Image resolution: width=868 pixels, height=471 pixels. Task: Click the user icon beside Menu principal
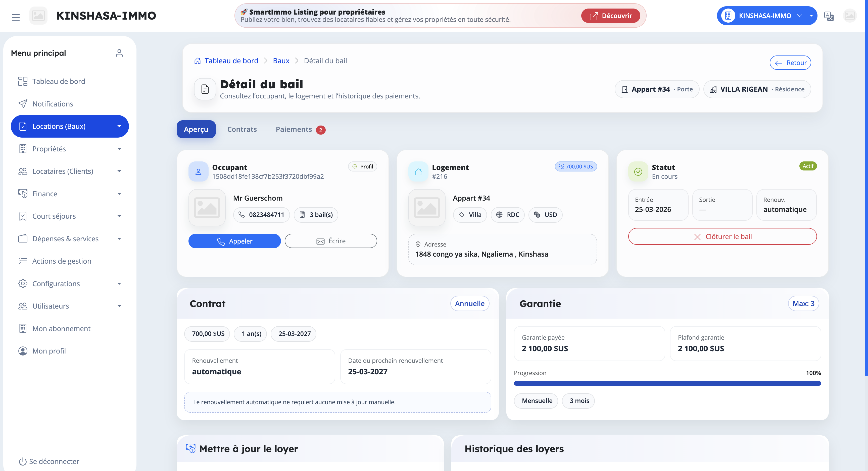click(x=119, y=53)
